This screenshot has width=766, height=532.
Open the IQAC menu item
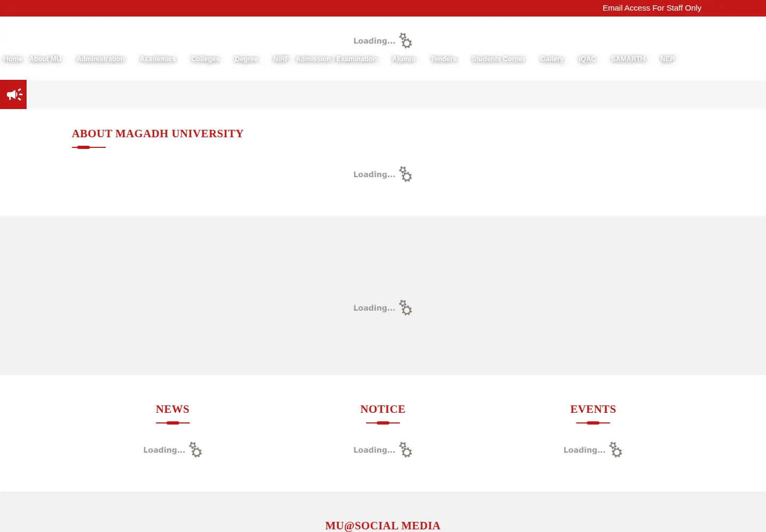[x=587, y=59]
